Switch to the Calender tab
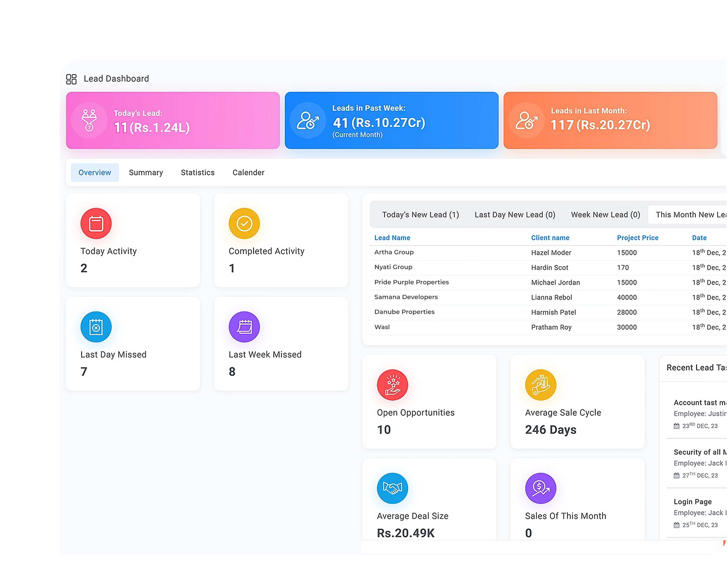Viewport: 728px width, 562px height. pyautogui.click(x=248, y=173)
